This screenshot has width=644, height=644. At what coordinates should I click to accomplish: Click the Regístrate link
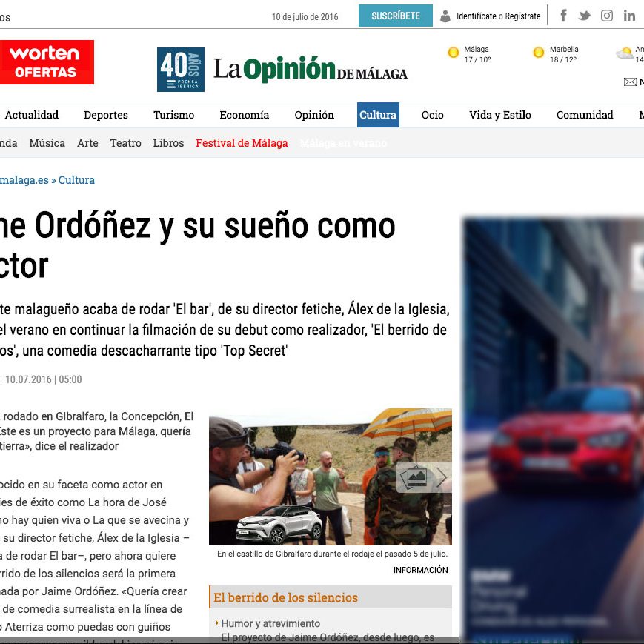point(523,16)
